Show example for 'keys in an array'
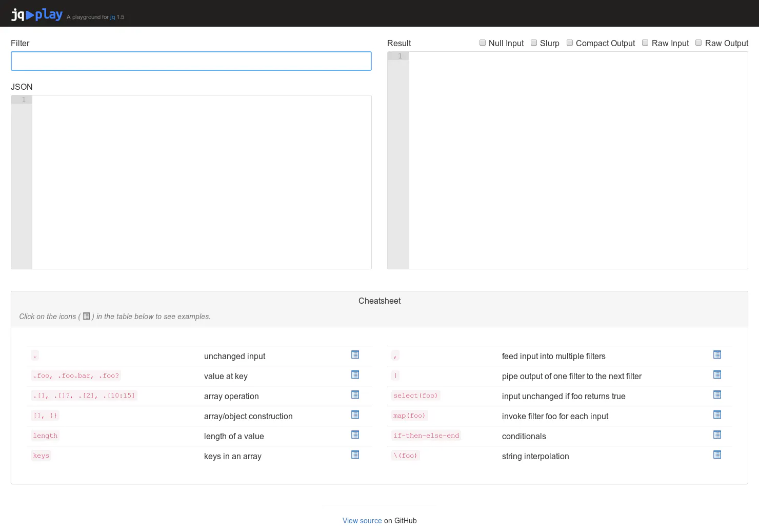Image resolution: width=759 pixels, height=532 pixels. pyautogui.click(x=355, y=455)
